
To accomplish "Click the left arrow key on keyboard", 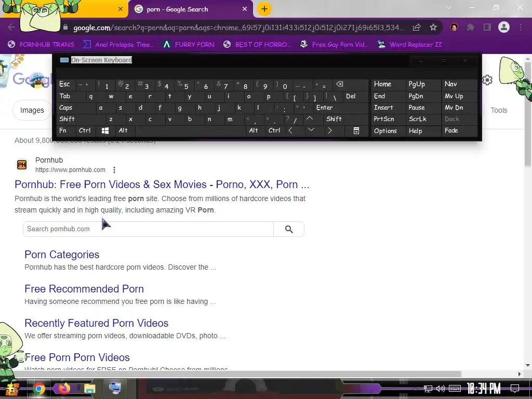I will point(290,130).
